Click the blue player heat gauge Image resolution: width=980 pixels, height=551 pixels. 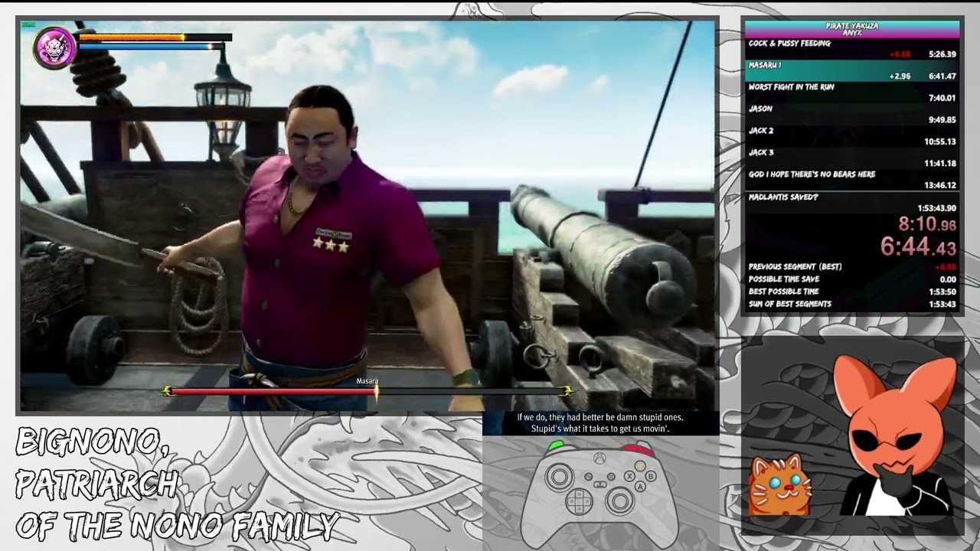145,47
